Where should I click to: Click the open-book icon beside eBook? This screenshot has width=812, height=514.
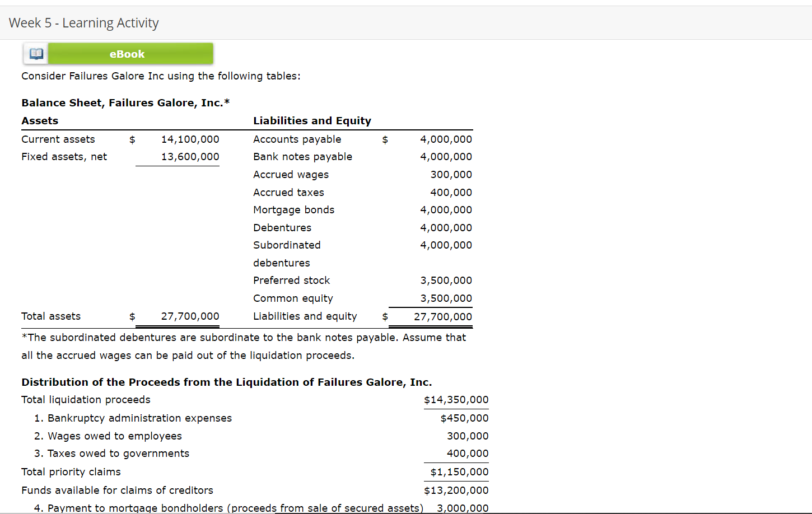coord(36,54)
